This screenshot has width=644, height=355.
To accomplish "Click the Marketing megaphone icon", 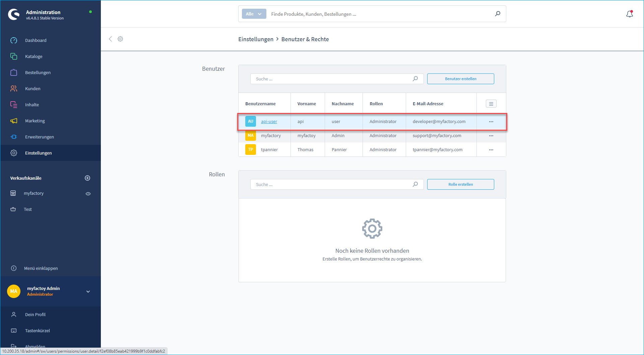I will click(x=14, y=121).
